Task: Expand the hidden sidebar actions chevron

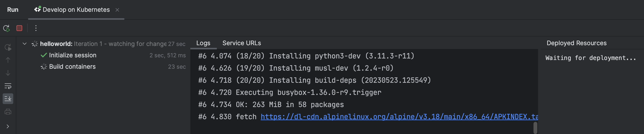Action: [x=8, y=126]
